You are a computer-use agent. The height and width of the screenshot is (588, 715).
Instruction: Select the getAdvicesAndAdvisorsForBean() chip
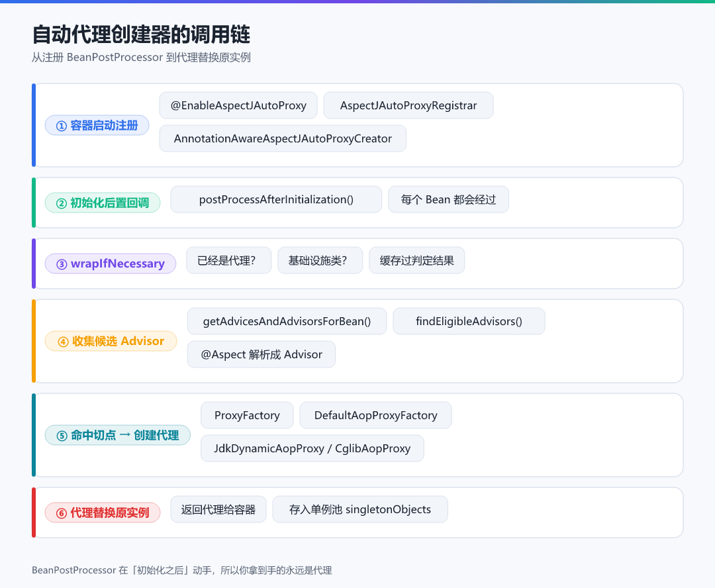click(x=287, y=321)
